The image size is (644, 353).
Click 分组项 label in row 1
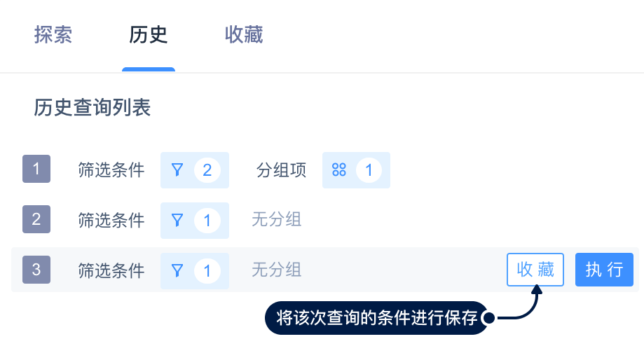[x=282, y=170]
